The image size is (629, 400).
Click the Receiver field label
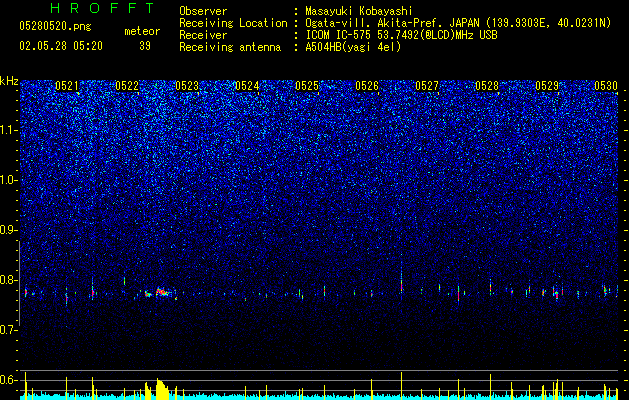click(x=203, y=35)
